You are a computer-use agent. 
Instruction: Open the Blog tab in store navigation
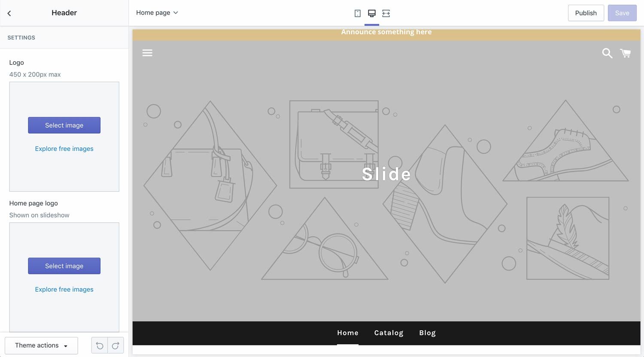click(x=428, y=333)
